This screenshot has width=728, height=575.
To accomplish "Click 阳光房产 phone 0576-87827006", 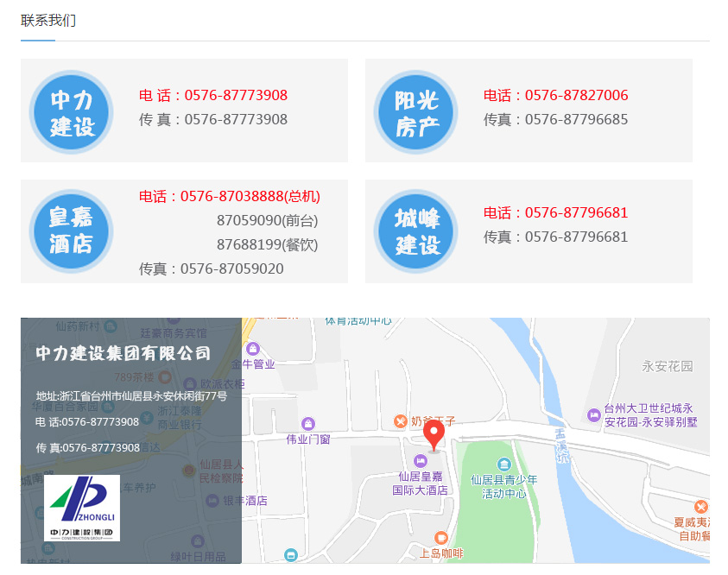I will point(556,95).
